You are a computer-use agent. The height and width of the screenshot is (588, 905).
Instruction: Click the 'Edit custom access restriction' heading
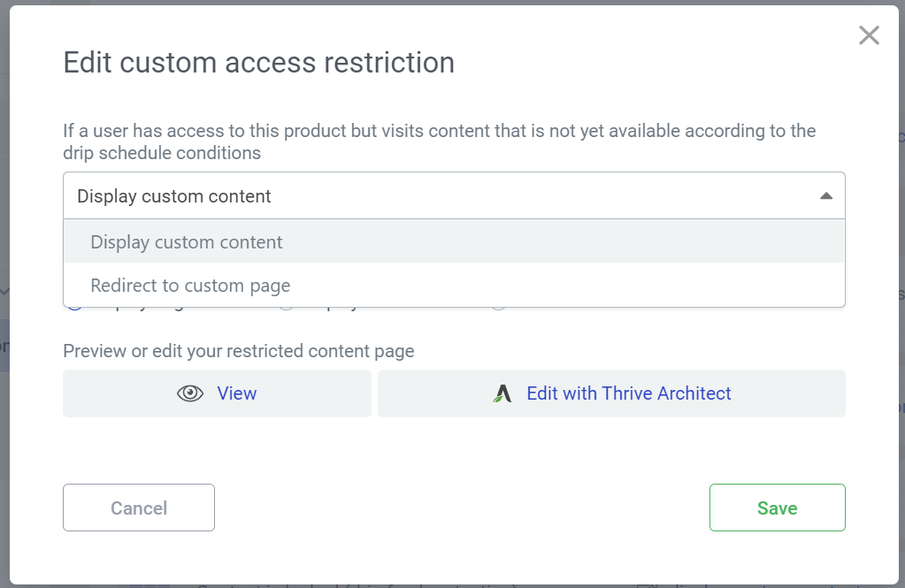[258, 62]
